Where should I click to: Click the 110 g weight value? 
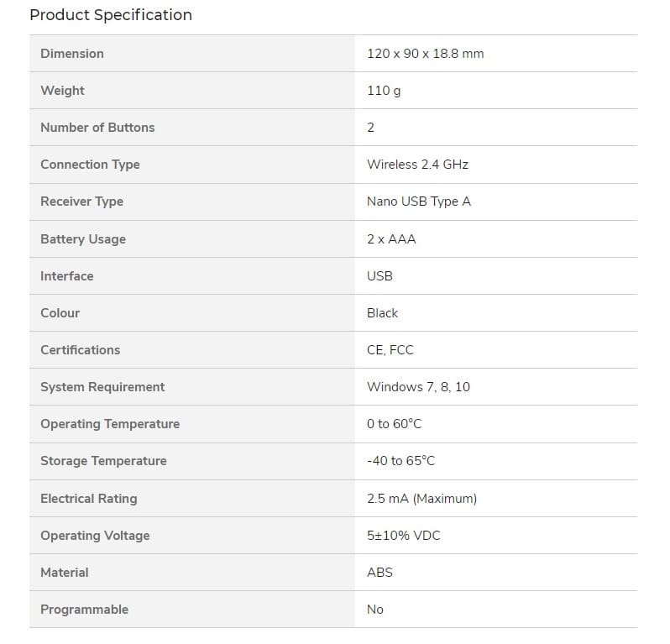384,91
